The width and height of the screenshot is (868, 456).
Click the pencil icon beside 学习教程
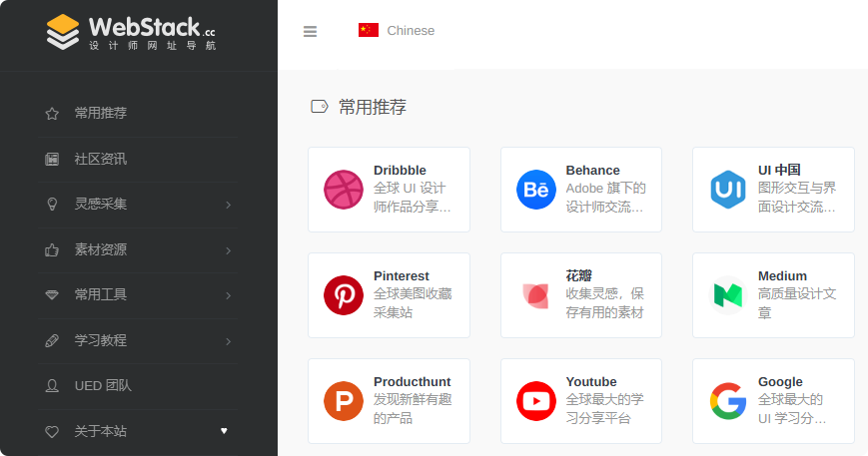coord(52,340)
